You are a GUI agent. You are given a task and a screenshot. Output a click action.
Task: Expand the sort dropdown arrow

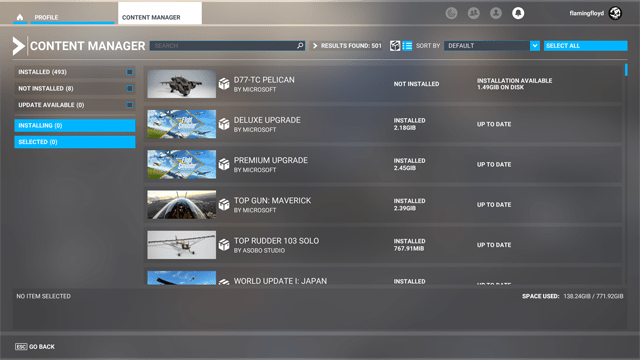[x=535, y=46]
